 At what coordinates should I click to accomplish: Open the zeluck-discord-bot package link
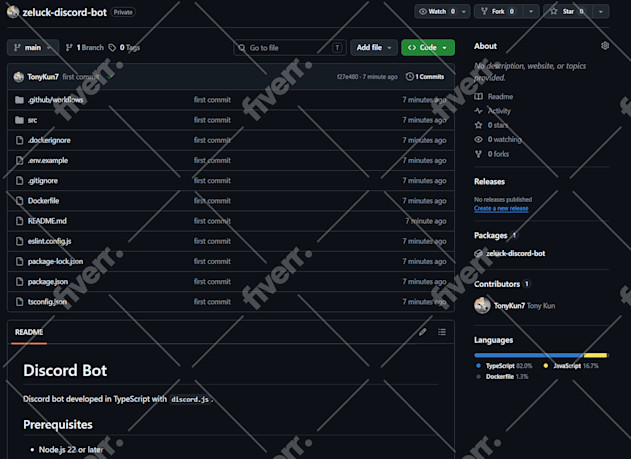click(x=516, y=253)
